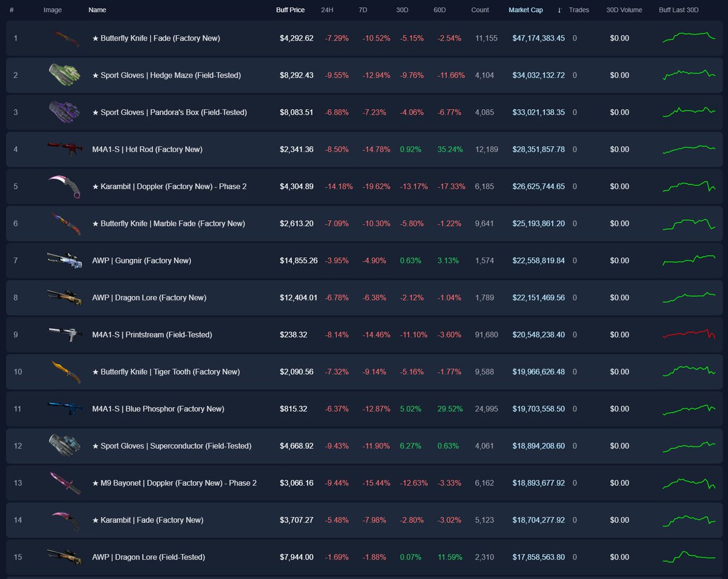Open ★ Butterfly Knife | Fade (Factory New)
Screen dimensions: 728x579
point(156,38)
